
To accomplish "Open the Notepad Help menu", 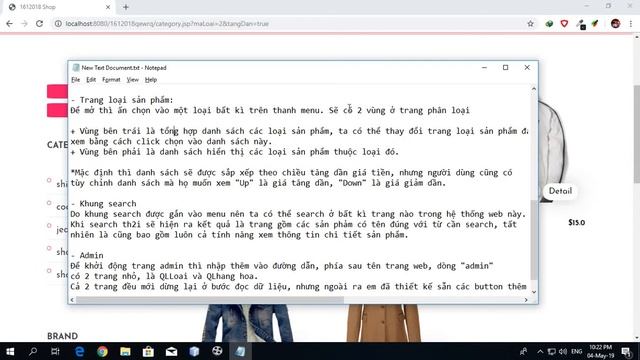I will [151, 80].
